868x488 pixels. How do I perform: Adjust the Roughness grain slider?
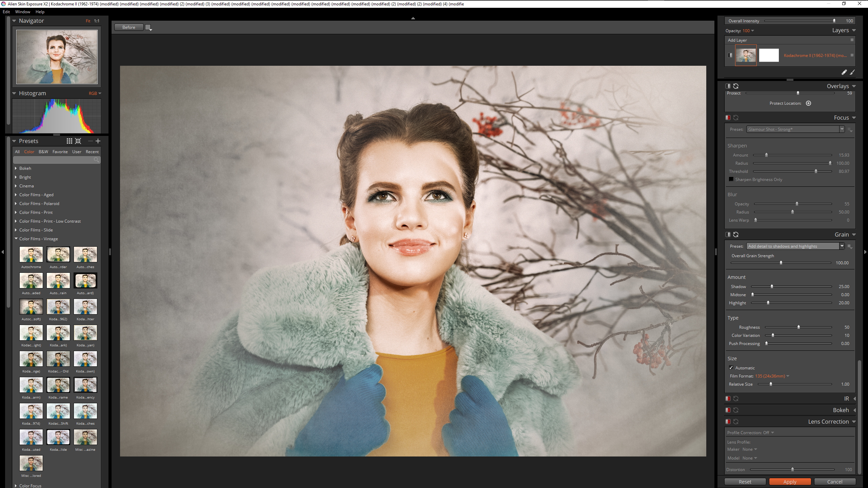798,327
